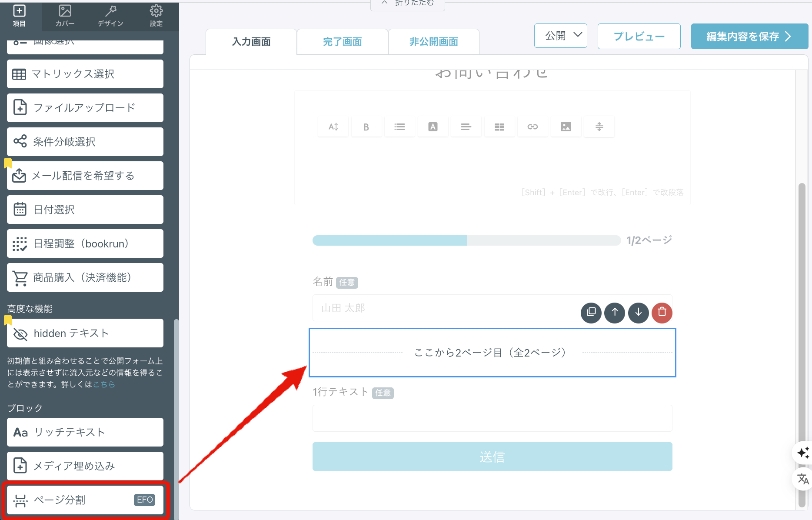The height and width of the screenshot is (520, 812).
Task: Click the 任意 badge next to 1行テキスト
Action: coord(383,393)
